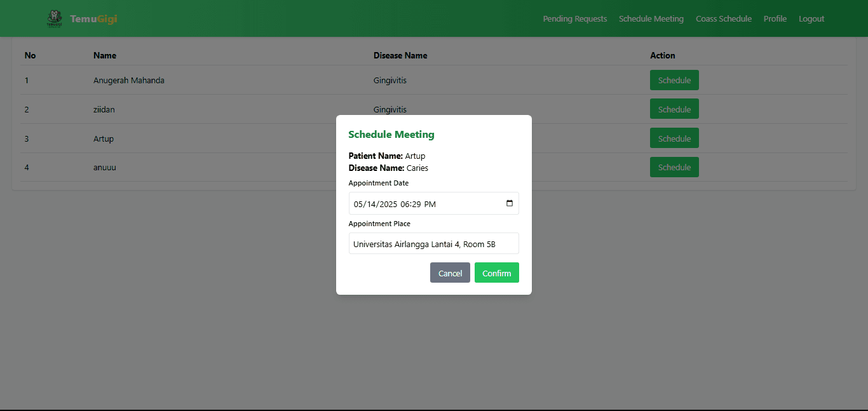Screen dimensions: 868x411
Task: Open Pending Requests page
Action: point(574,19)
